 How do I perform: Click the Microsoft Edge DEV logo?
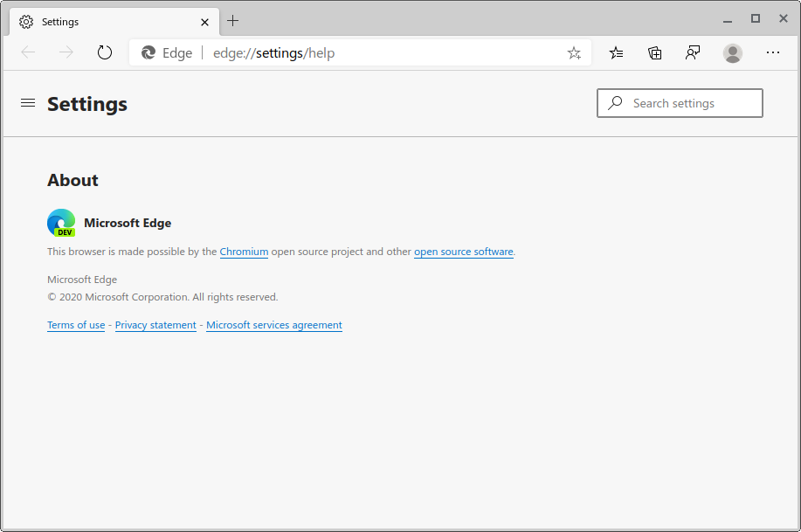pos(61,223)
